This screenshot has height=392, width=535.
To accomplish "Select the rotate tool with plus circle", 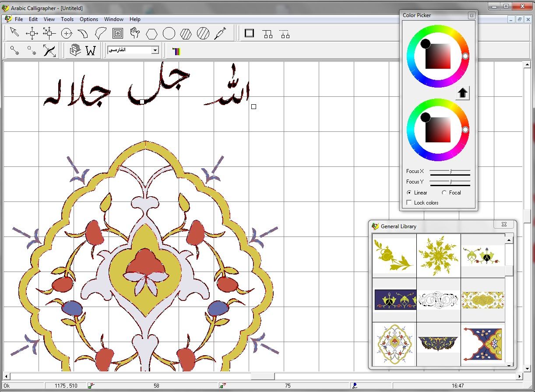I will (66, 33).
